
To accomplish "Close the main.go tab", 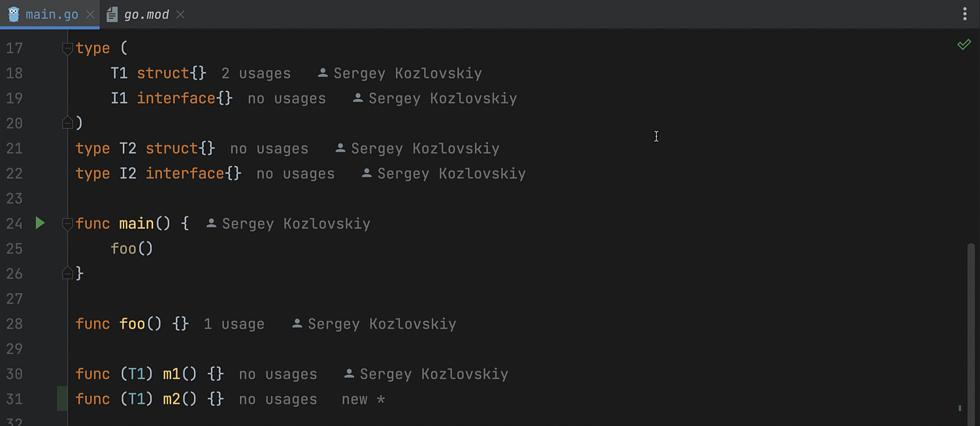I will click(90, 14).
